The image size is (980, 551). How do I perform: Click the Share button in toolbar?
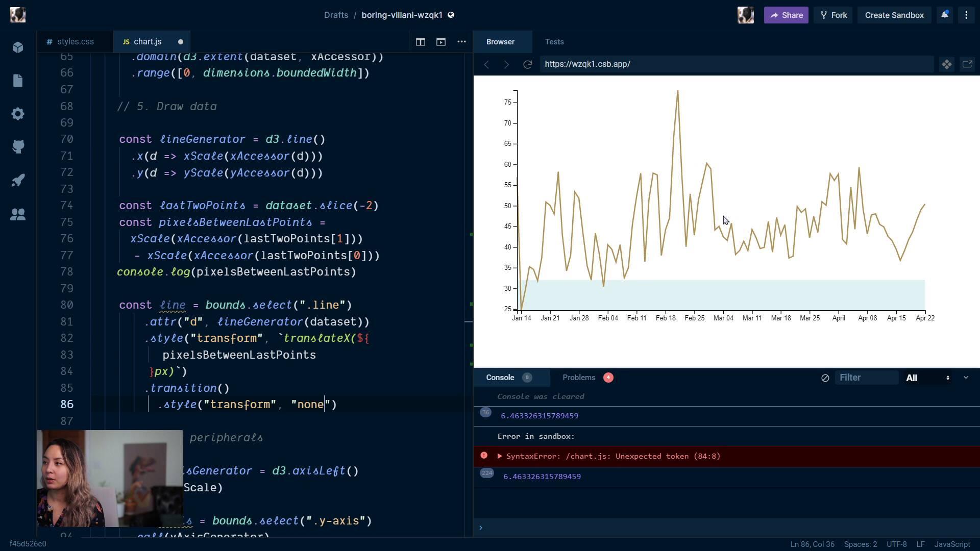tap(787, 14)
